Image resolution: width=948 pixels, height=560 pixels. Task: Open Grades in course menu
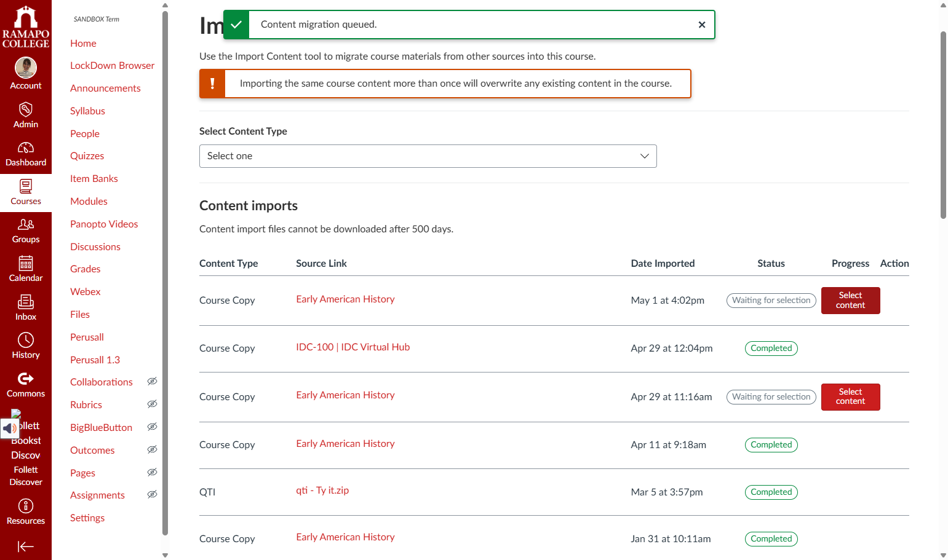(85, 269)
